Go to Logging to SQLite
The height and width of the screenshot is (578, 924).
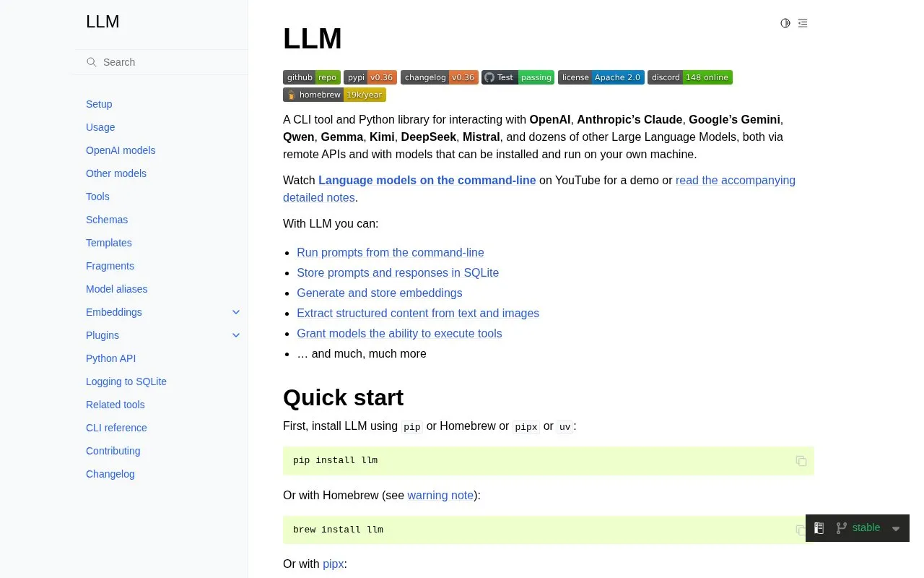126,381
